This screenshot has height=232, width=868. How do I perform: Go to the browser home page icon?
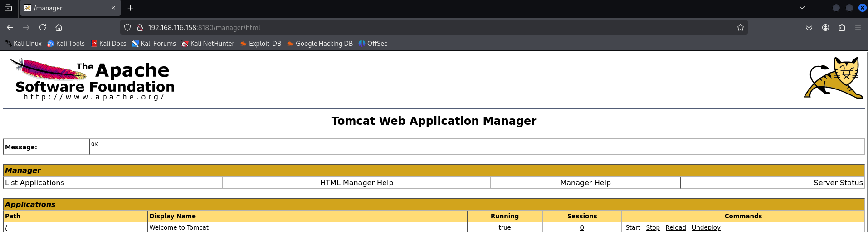[x=59, y=27]
